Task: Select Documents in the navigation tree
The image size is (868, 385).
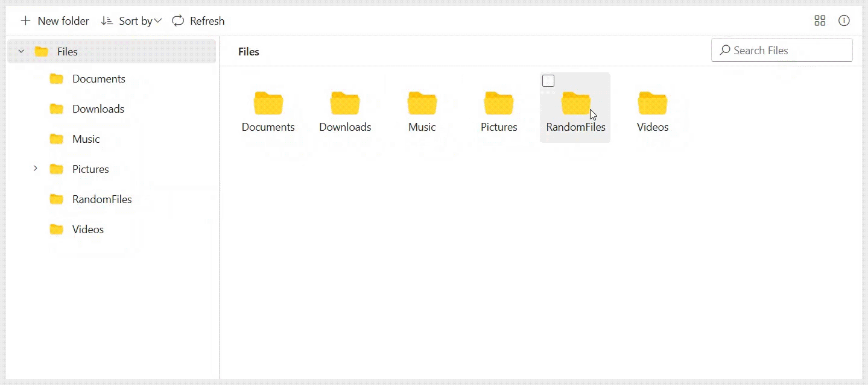Action: pyautogui.click(x=98, y=79)
